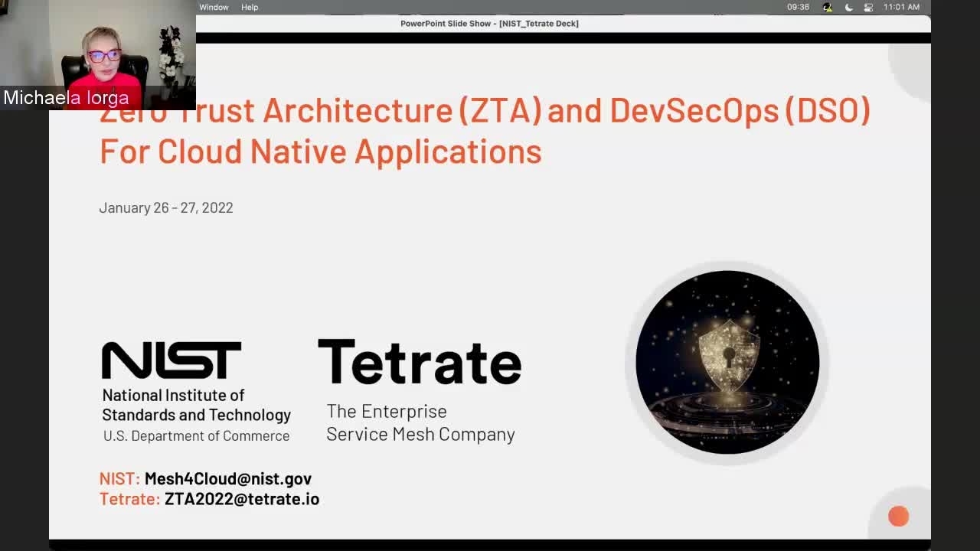Click 'National Institute of Standards and Technology' text
Viewport: 980px width, 551px height.
(197, 405)
